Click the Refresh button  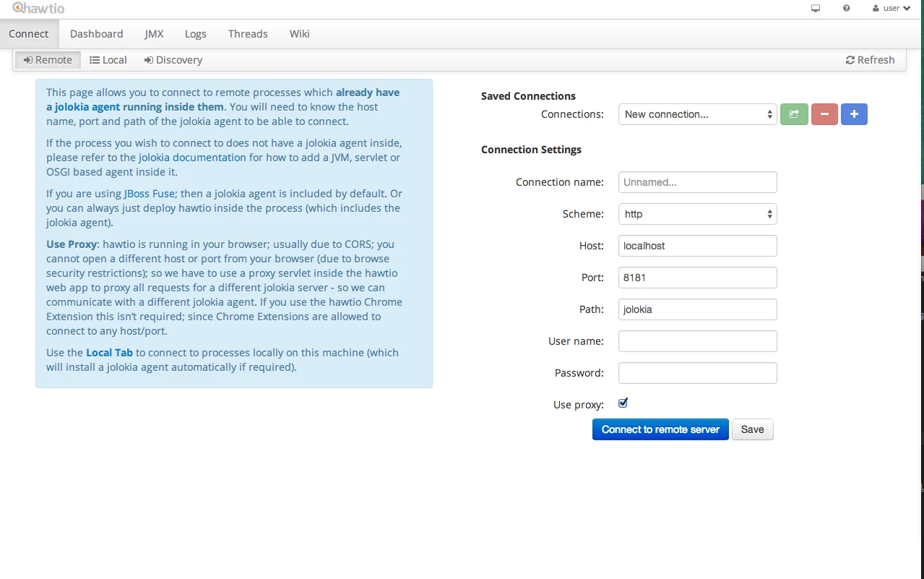click(x=871, y=60)
